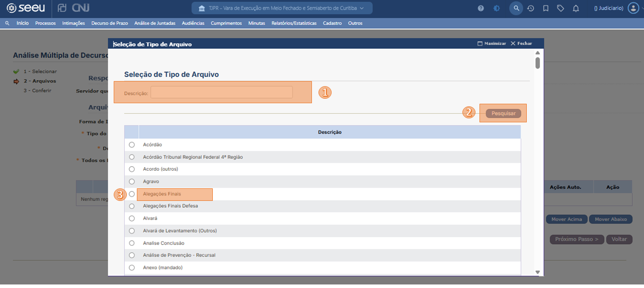Open the tags label icon
The image size is (644, 288).
click(560, 9)
